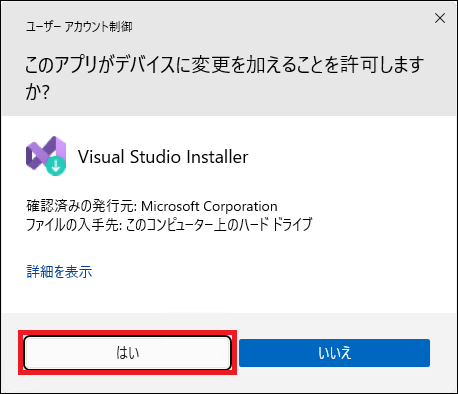Click the teal download arrow badge on logo
Viewport: 458px width, 394px height.
click(56, 165)
